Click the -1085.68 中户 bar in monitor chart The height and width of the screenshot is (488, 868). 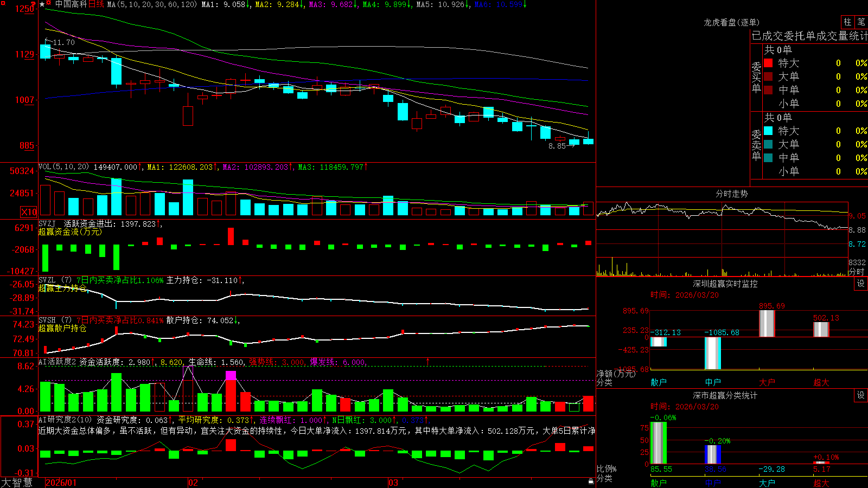pos(713,353)
